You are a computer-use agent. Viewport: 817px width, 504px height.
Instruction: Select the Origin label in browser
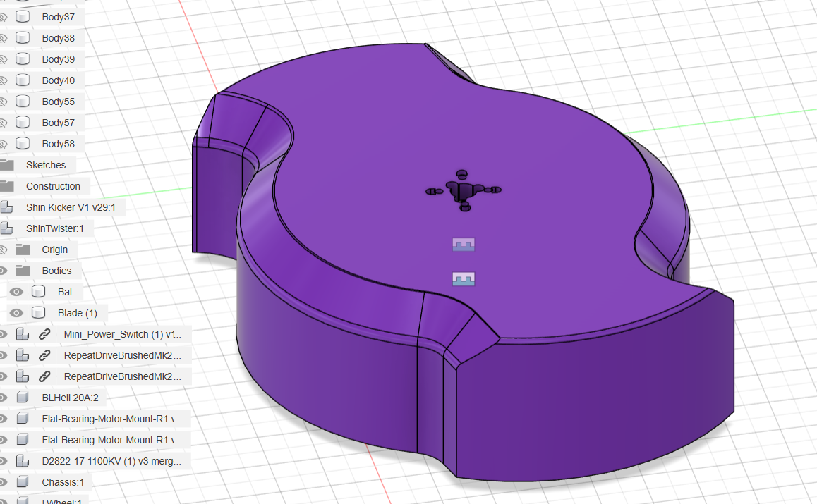(55, 250)
